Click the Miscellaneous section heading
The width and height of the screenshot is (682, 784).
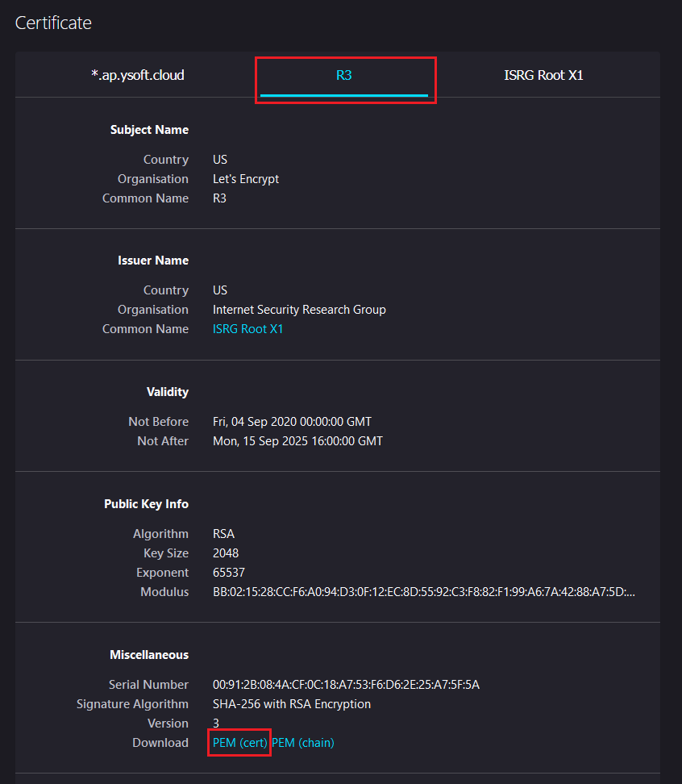click(149, 655)
